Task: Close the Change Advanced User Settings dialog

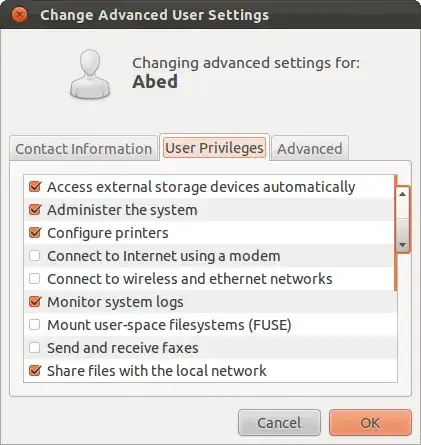Action: (19, 15)
